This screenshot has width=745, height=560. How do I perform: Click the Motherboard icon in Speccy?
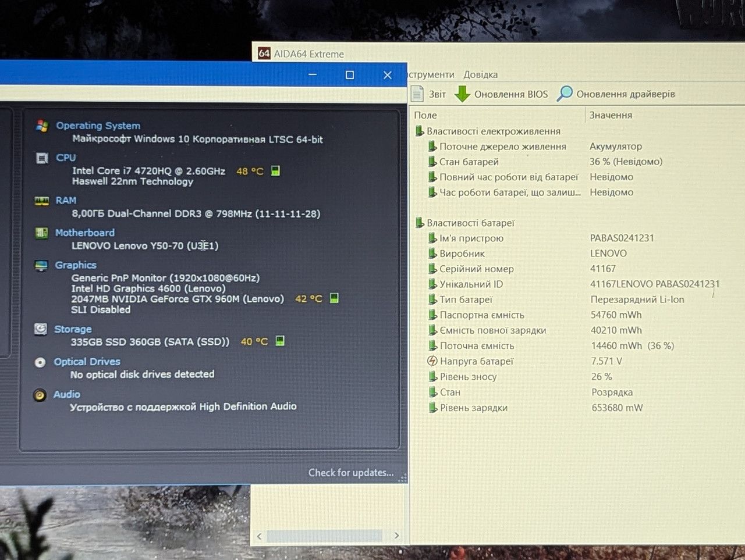[41, 233]
